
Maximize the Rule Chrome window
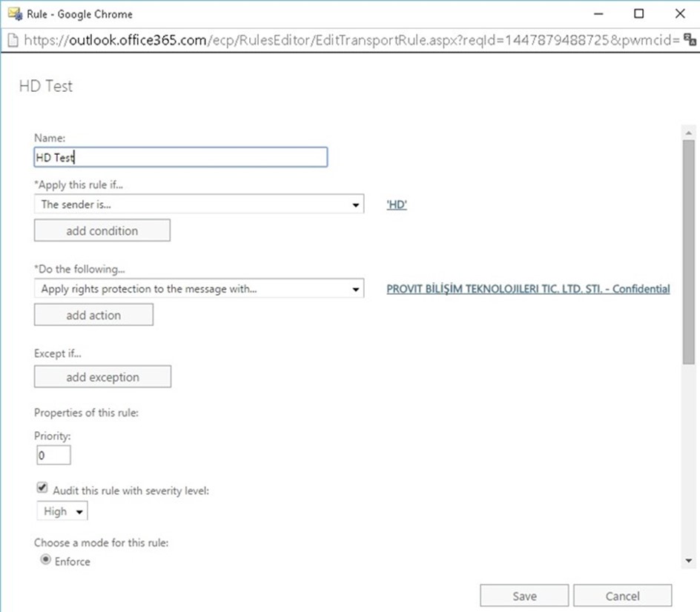click(639, 14)
